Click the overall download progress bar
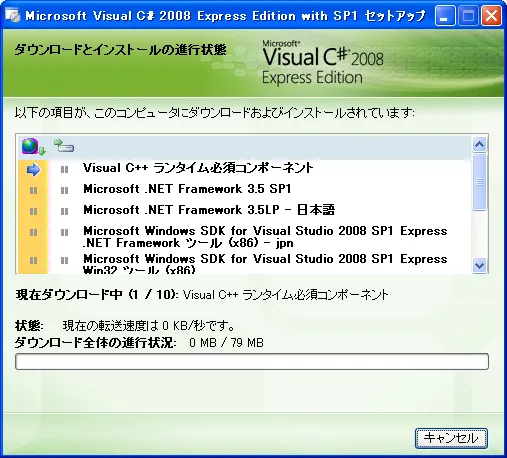 pyautogui.click(x=252, y=362)
